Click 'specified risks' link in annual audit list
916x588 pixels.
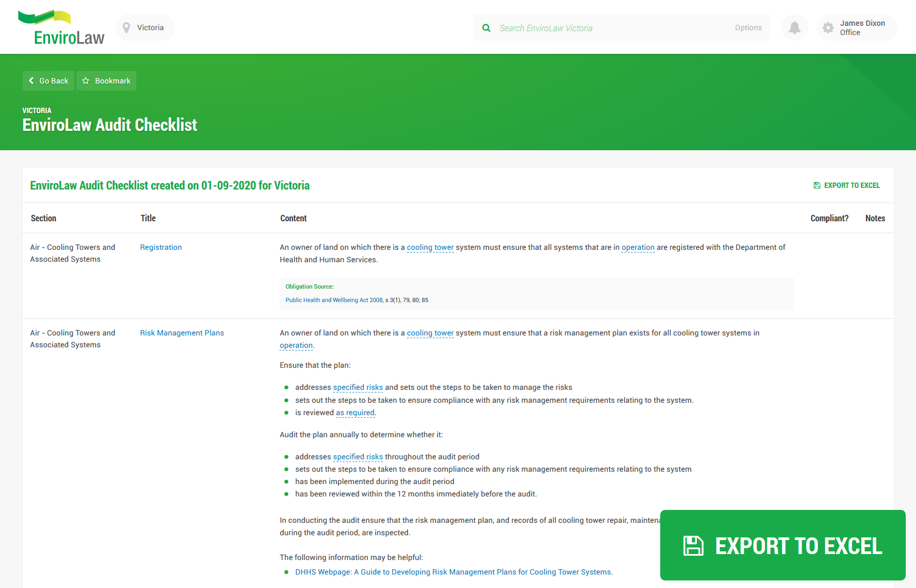(358, 457)
